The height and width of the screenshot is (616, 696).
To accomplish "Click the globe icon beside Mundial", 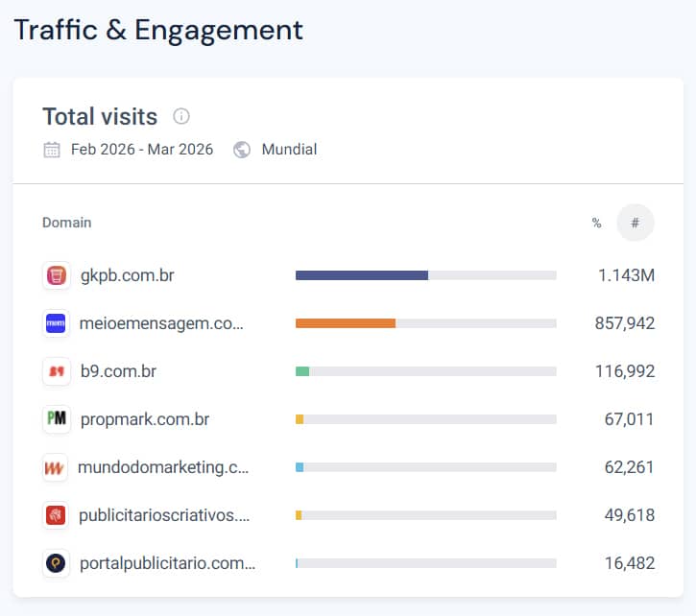I will (x=242, y=150).
